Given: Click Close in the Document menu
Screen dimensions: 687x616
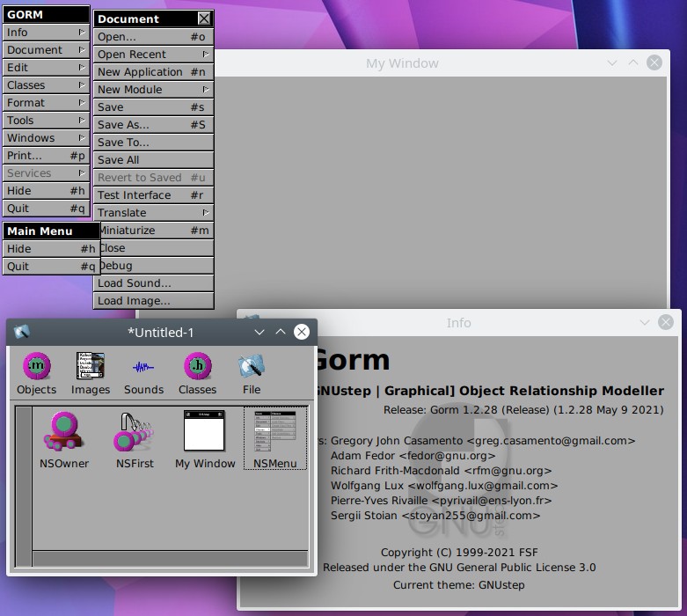Looking at the screenshot, I should pyautogui.click(x=157, y=247).
